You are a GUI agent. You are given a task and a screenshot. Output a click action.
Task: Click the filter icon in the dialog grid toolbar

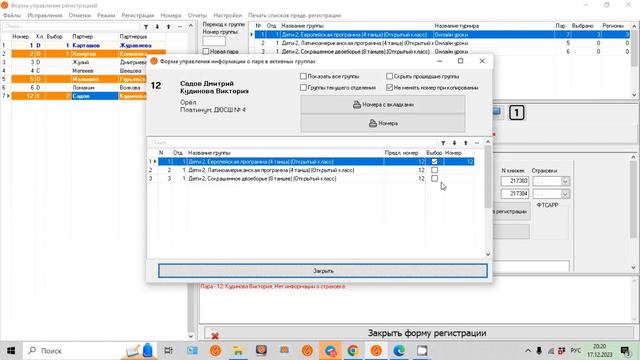[x=443, y=143]
